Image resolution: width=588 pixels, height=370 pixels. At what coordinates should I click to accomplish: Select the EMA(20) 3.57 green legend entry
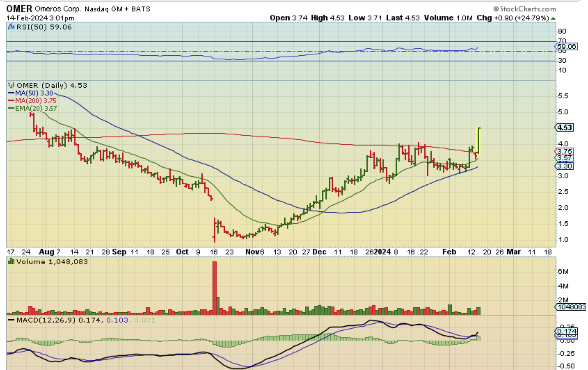click(x=33, y=108)
